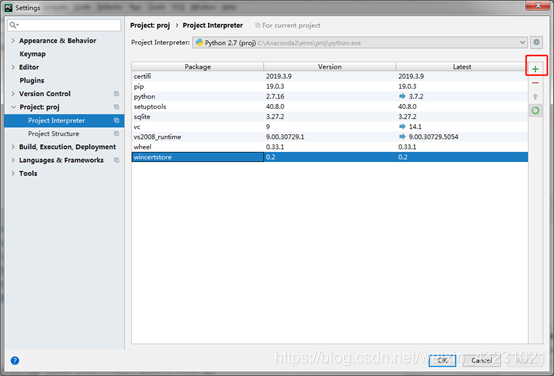This screenshot has height=376, width=554.
Task: Select the certifi package row
Action: tap(330, 76)
